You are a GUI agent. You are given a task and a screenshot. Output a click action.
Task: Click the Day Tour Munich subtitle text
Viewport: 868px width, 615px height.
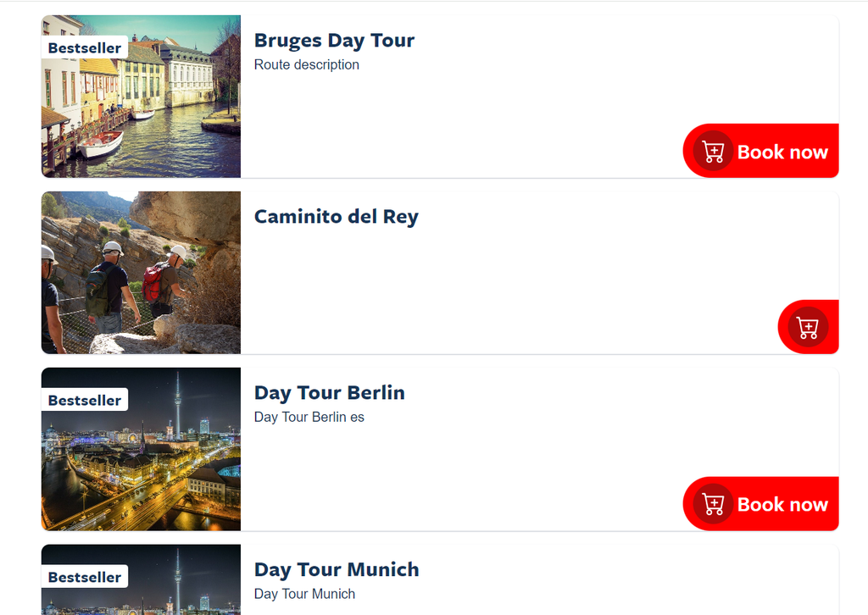point(304,594)
